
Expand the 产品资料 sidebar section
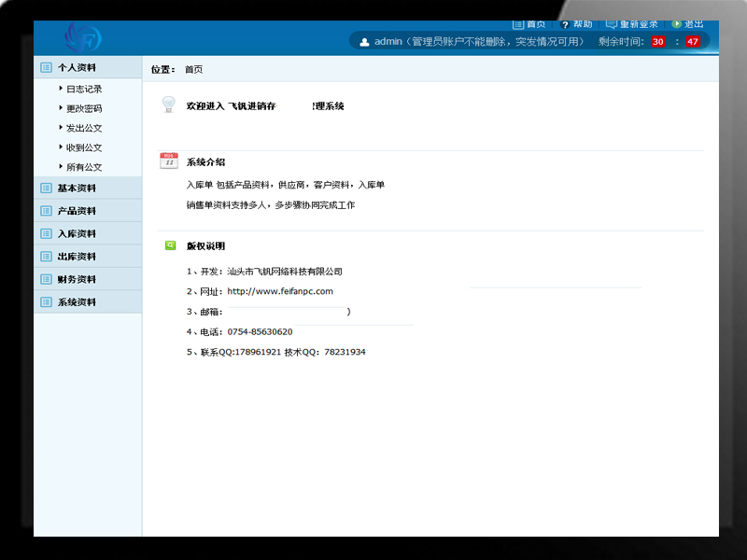(x=77, y=211)
